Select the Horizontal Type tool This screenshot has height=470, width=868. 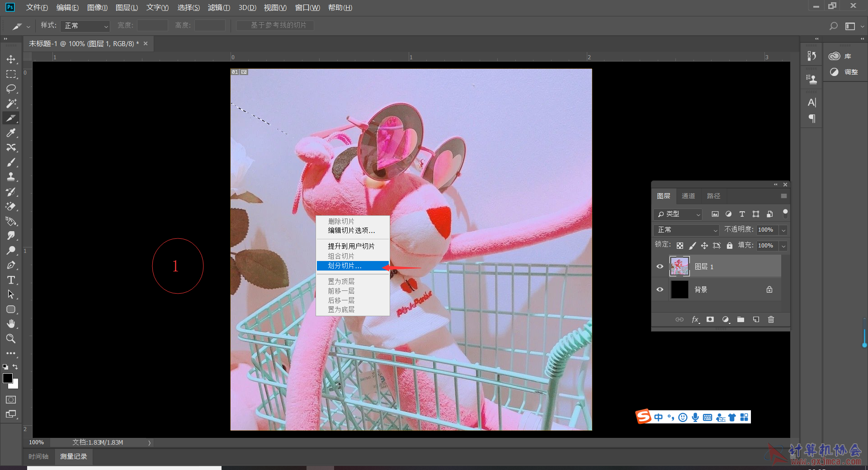(11, 280)
